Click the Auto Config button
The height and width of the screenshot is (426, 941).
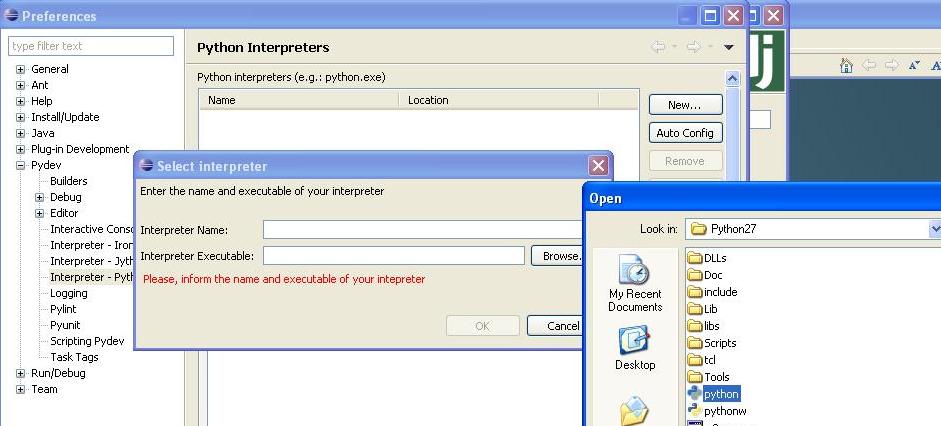point(684,133)
